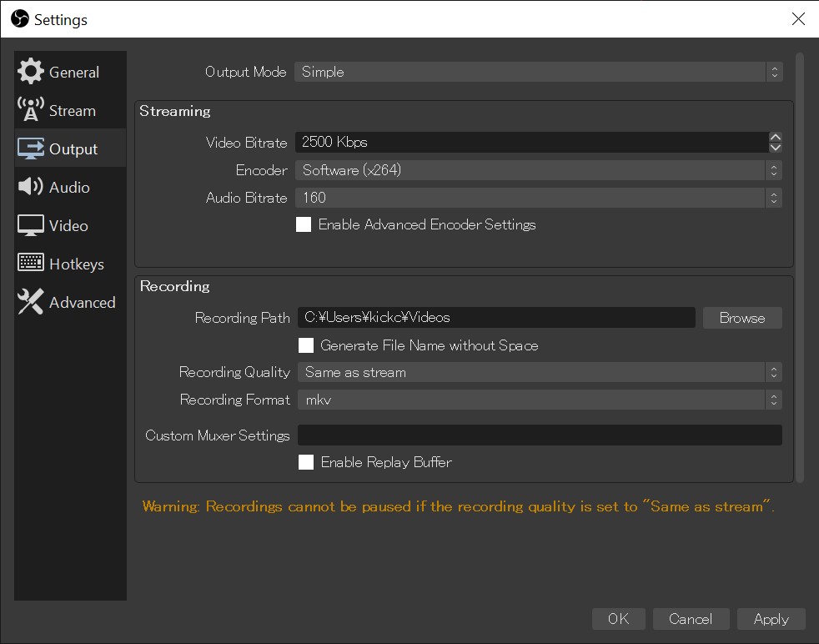
Task: Enable Advanced Encoder Settings checkbox
Action: click(304, 224)
